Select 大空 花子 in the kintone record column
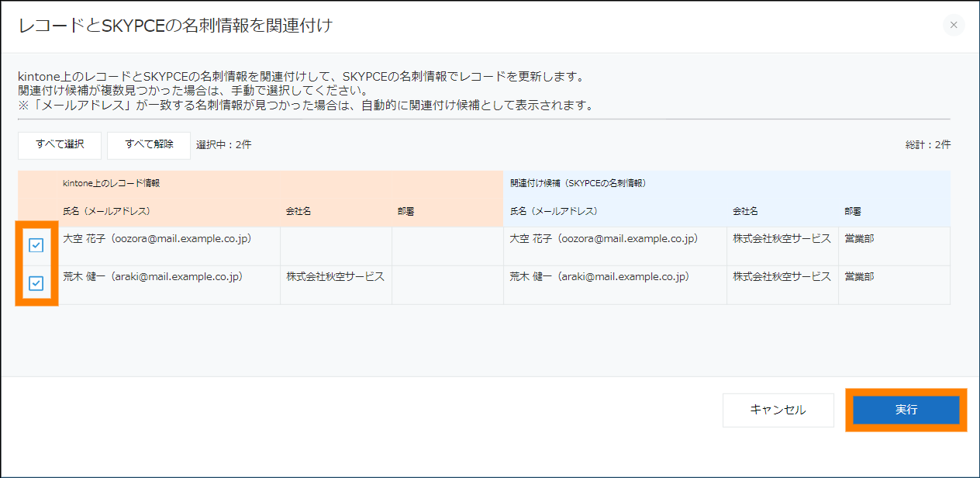Screen dimensions: 980x478 coord(157,239)
